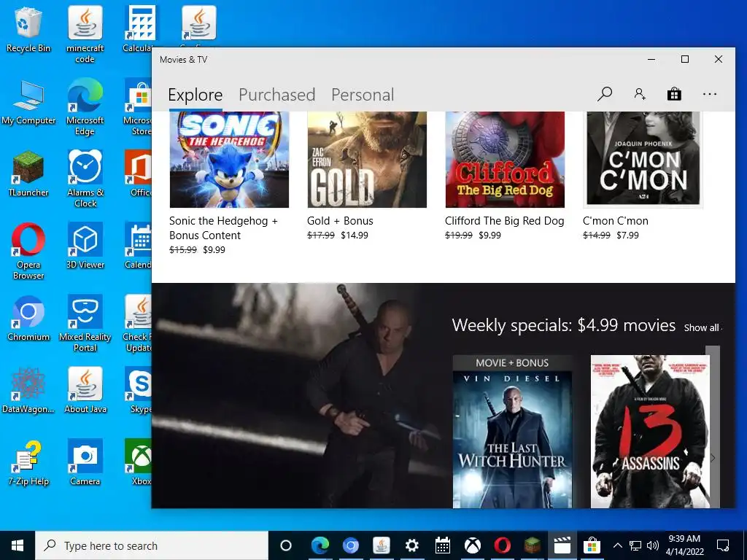Open Xbox on the taskbar
Image resolution: width=747 pixels, height=560 pixels.
(473, 545)
